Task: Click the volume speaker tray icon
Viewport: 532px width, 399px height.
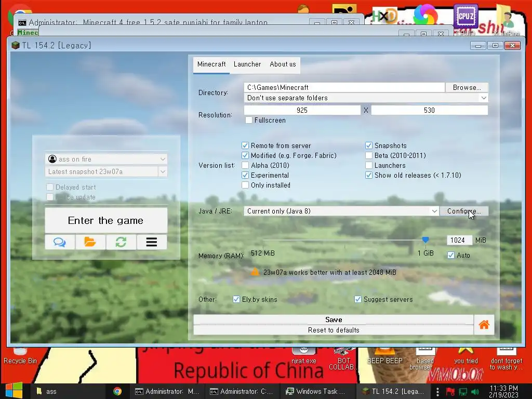Action: coord(475,392)
